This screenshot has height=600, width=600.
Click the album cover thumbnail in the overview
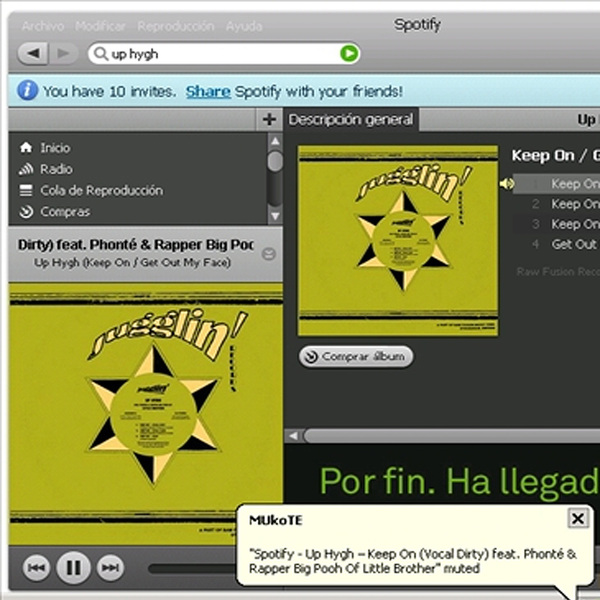click(398, 241)
